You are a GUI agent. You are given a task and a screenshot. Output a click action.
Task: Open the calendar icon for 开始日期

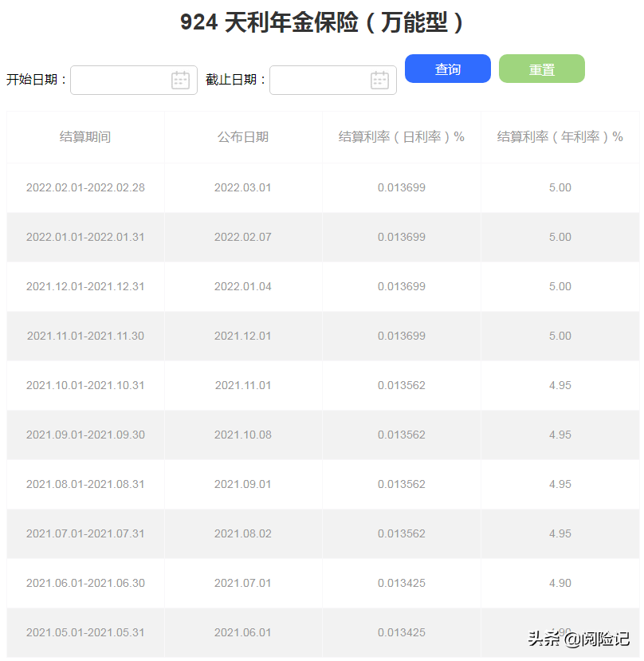click(x=180, y=80)
